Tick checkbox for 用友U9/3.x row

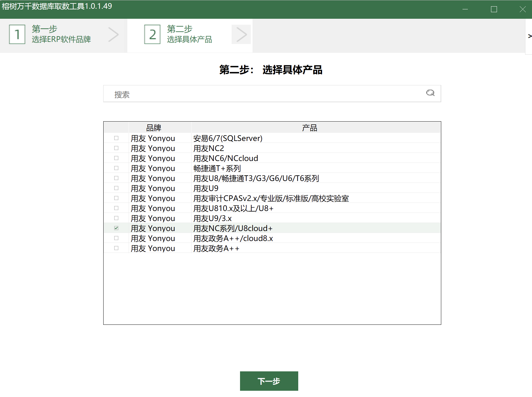(116, 218)
